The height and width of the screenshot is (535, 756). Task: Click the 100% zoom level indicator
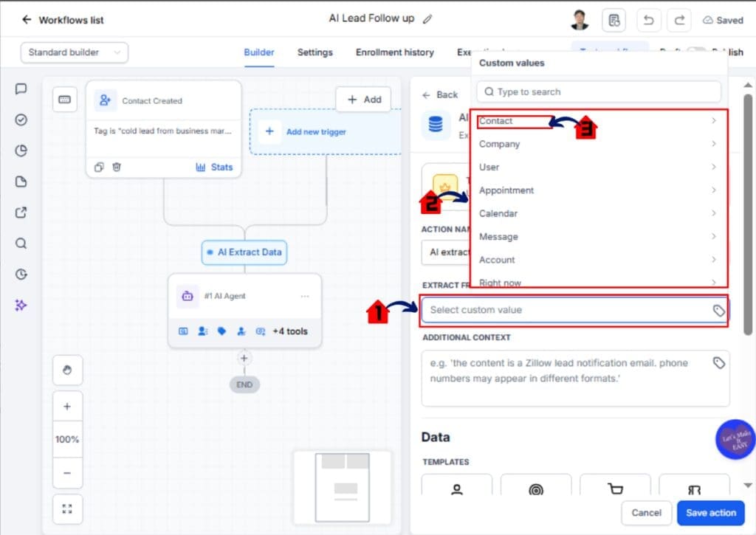point(67,439)
